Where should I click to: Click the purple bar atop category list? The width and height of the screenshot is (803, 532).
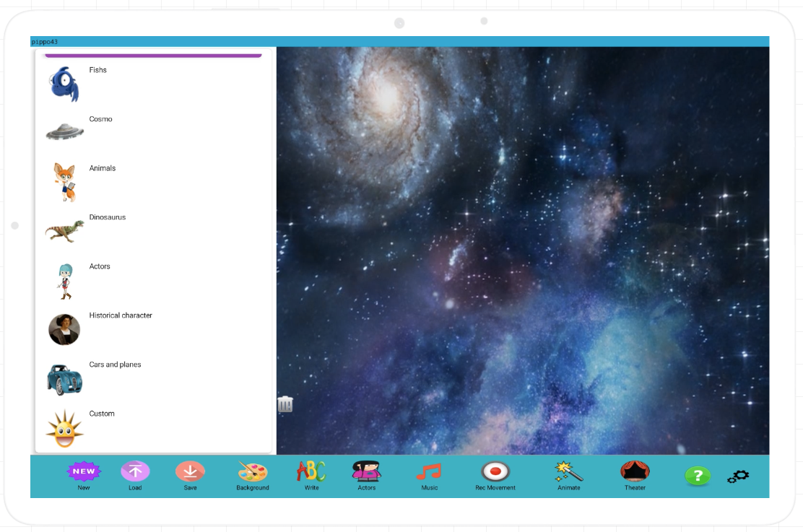click(x=153, y=56)
